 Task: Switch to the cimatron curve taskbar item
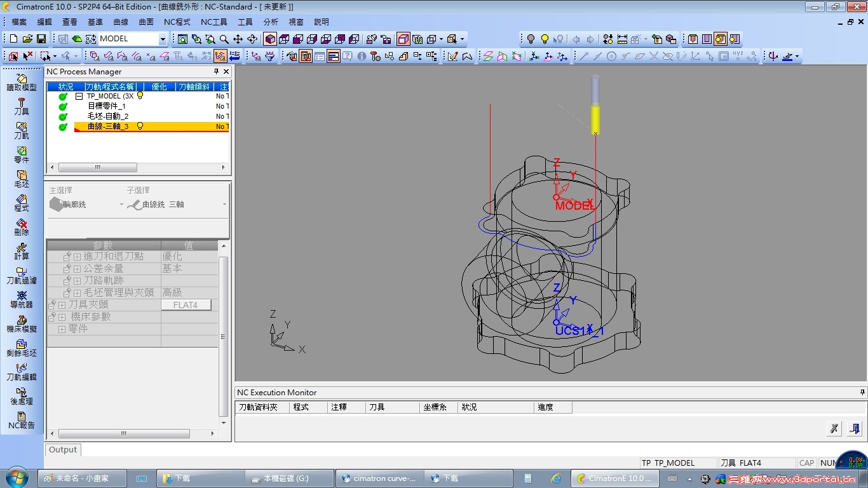[379, 478]
